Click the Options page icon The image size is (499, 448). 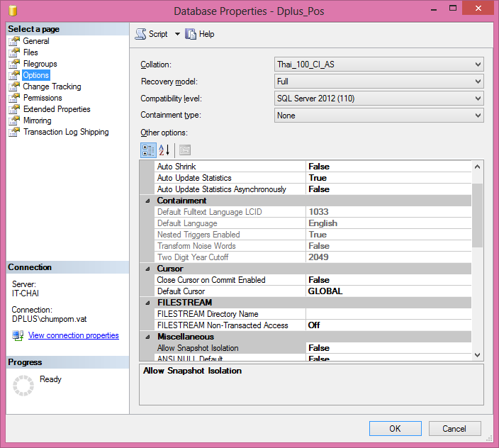pyautogui.click(x=14, y=75)
